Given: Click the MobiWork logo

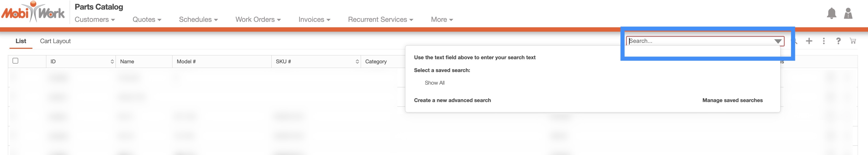Looking at the screenshot, I should (33, 12).
